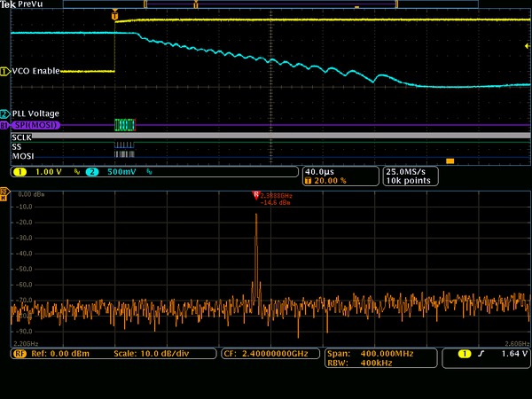Viewport: 532px width, 399px height.
Task: Click the orange trigger position T marker
Action: pyautogui.click(x=114, y=16)
